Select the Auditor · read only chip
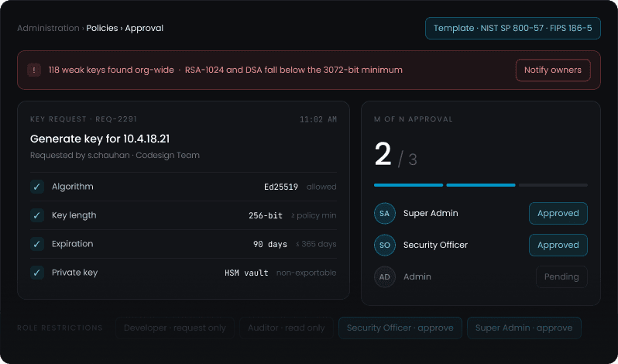This screenshot has width=618, height=364. [287, 328]
